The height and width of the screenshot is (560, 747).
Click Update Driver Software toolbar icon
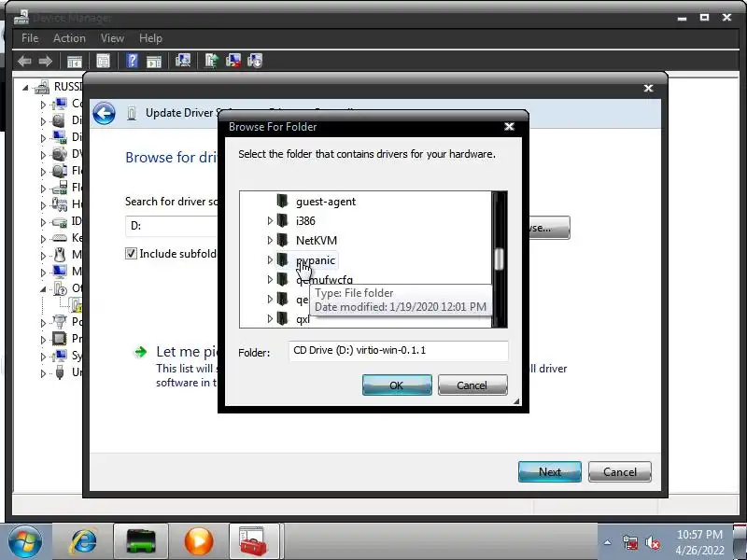212,61
